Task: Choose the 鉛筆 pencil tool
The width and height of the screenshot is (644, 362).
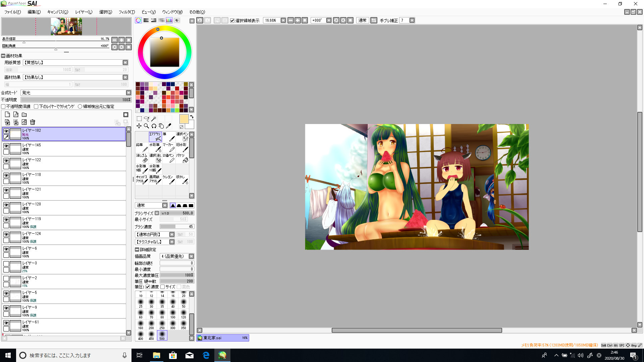Action: (x=142, y=147)
